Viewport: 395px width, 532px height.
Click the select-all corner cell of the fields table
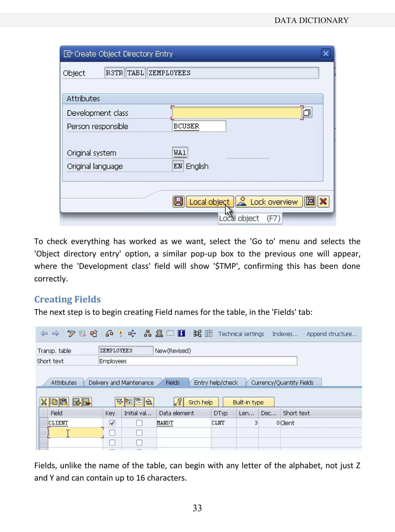tap(44, 413)
